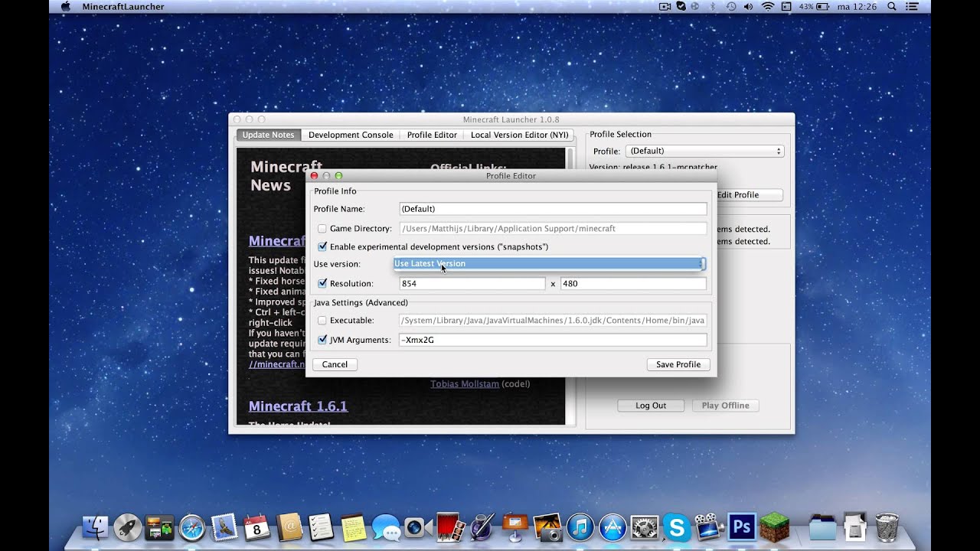Image resolution: width=980 pixels, height=551 pixels.
Task: Open the folder stack in the dock
Action: 822,527
